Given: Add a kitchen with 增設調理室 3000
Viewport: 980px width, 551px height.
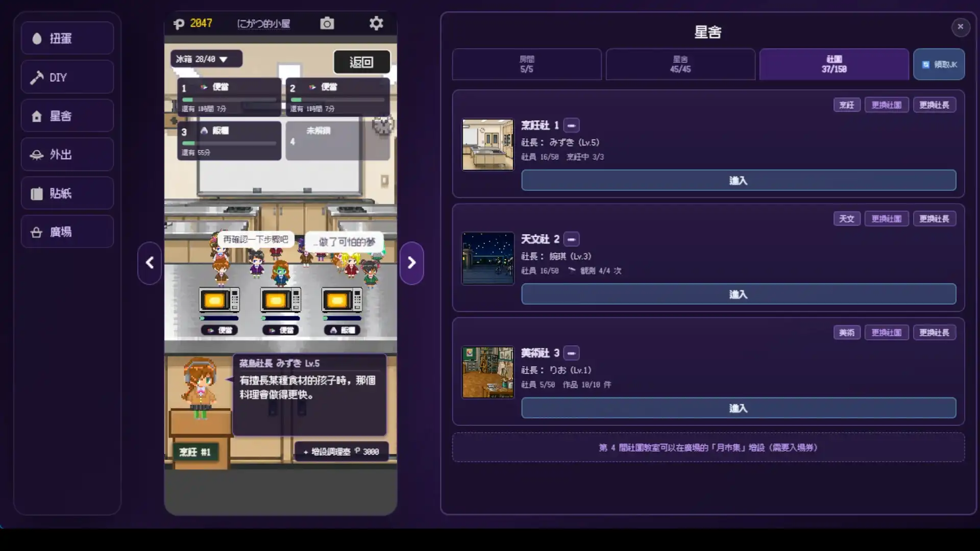Looking at the screenshot, I should [341, 452].
